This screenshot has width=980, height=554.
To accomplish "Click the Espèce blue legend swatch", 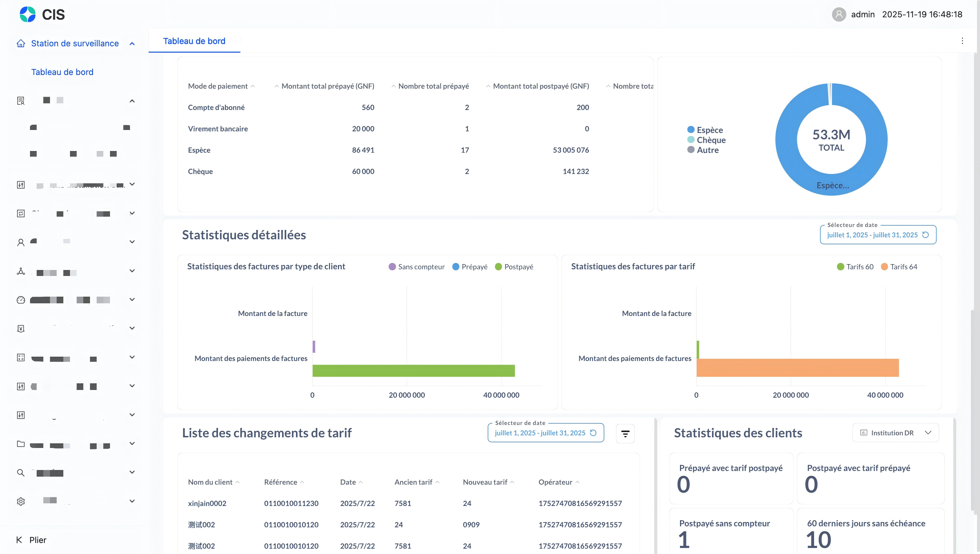I will [691, 130].
